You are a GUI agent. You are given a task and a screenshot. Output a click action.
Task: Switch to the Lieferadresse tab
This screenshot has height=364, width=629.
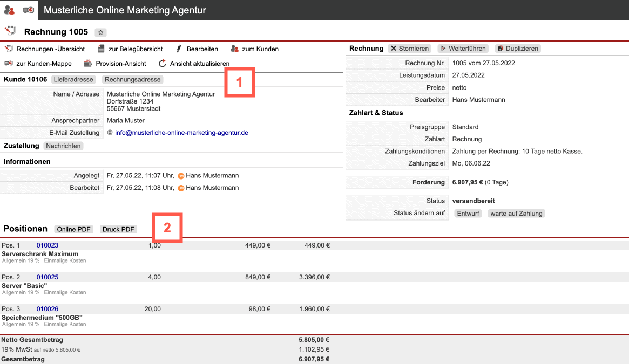[x=74, y=80]
